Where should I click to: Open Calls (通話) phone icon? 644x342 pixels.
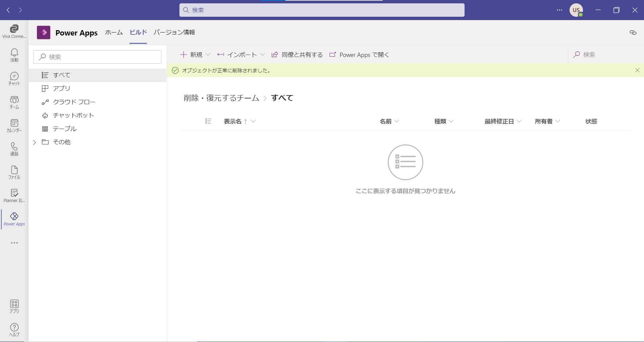[x=14, y=149]
